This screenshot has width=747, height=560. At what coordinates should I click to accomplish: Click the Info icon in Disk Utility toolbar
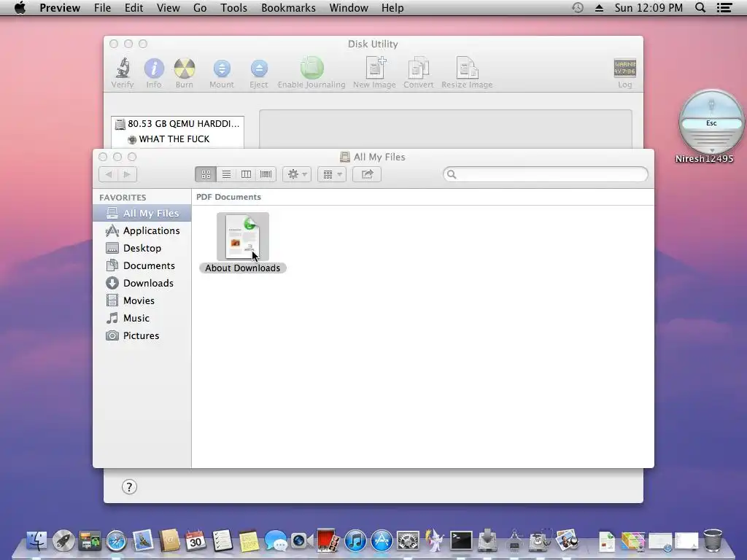tap(154, 68)
